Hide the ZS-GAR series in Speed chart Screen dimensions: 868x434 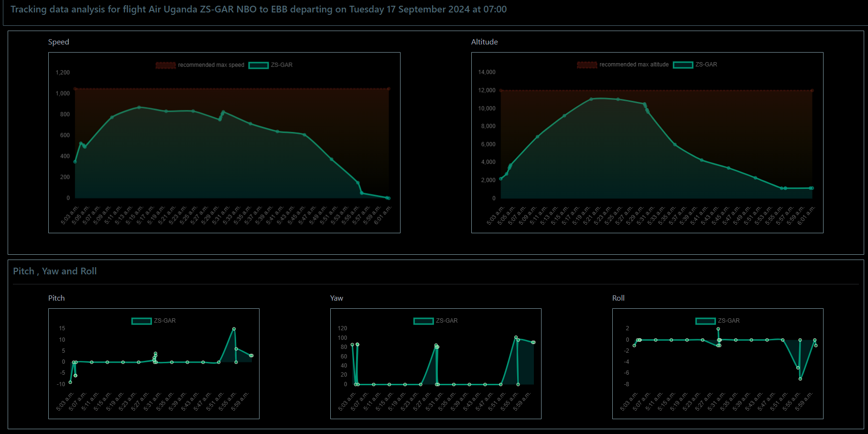point(259,65)
